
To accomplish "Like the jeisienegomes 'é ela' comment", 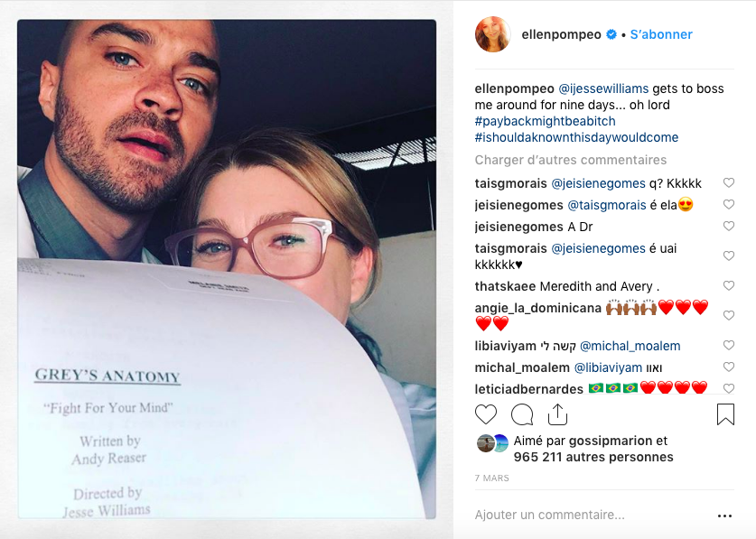I will tap(729, 204).
